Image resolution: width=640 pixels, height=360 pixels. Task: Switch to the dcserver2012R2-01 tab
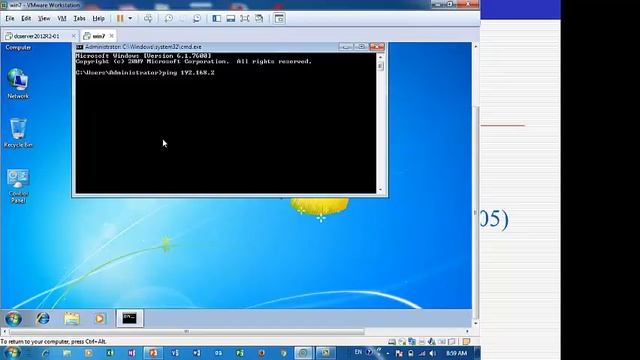tap(36, 36)
